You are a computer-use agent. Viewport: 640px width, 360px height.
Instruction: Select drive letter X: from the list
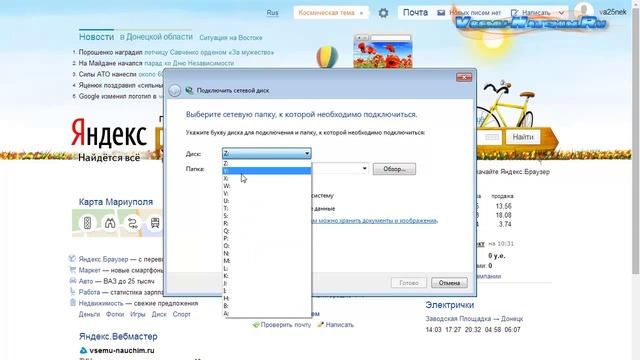tap(267, 178)
